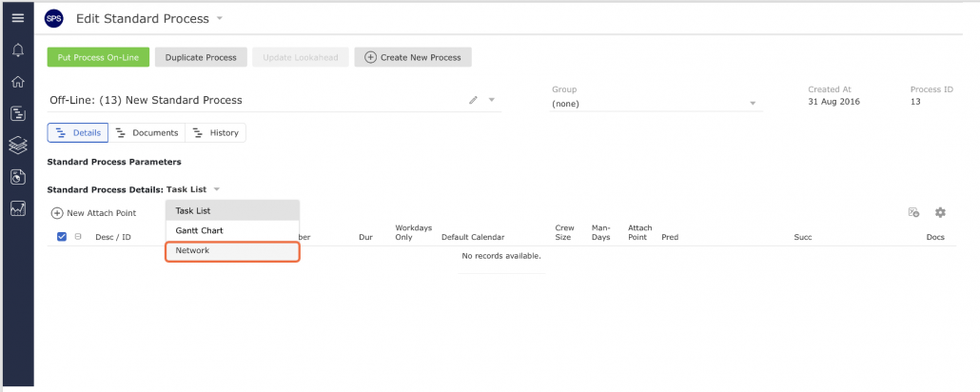
Task: Click Default Calendar column header
Action: (473, 238)
